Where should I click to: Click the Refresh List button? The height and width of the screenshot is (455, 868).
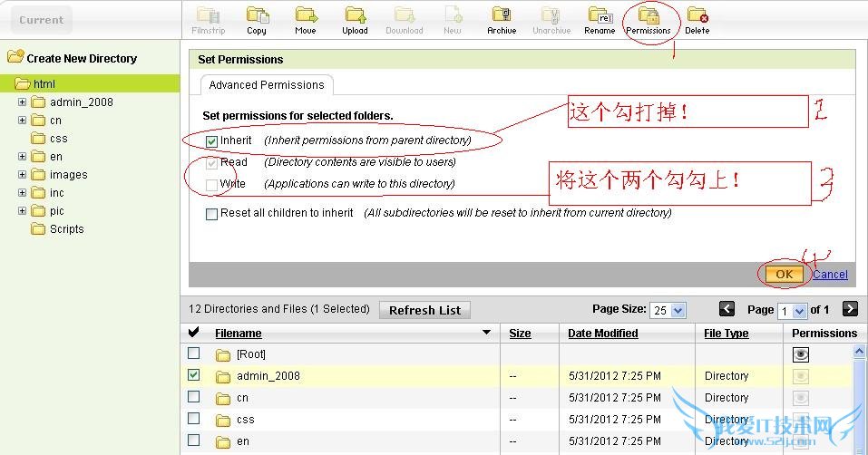tap(424, 310)
